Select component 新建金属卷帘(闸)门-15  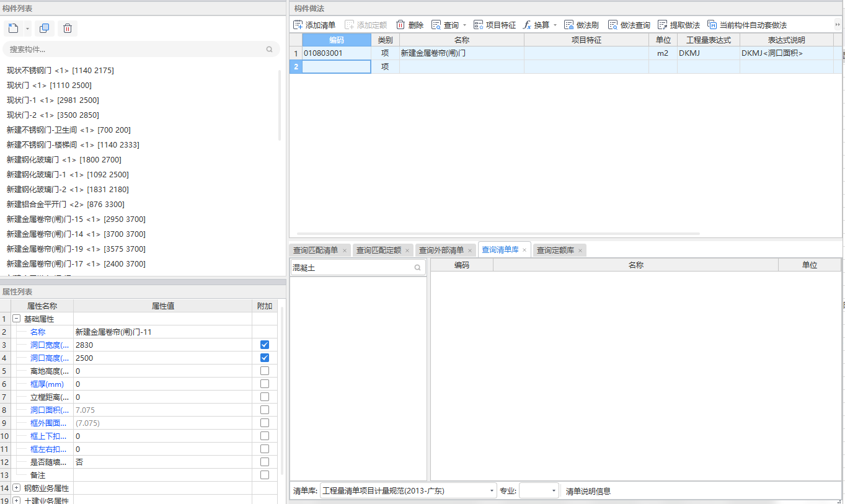click(76, 219)
